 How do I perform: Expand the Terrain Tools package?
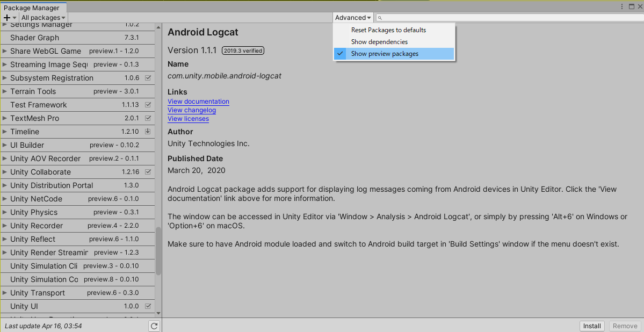(5, 91)
